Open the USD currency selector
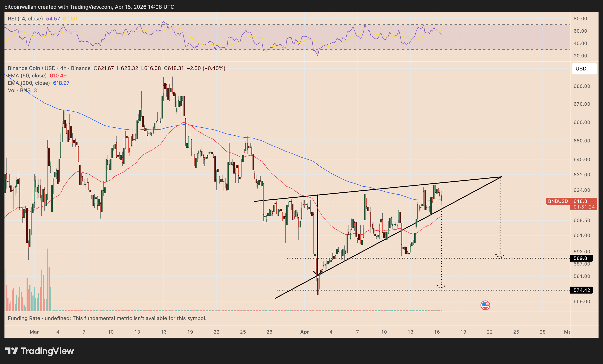This screenshot has width=603, height=364. (x=584, y=69)
